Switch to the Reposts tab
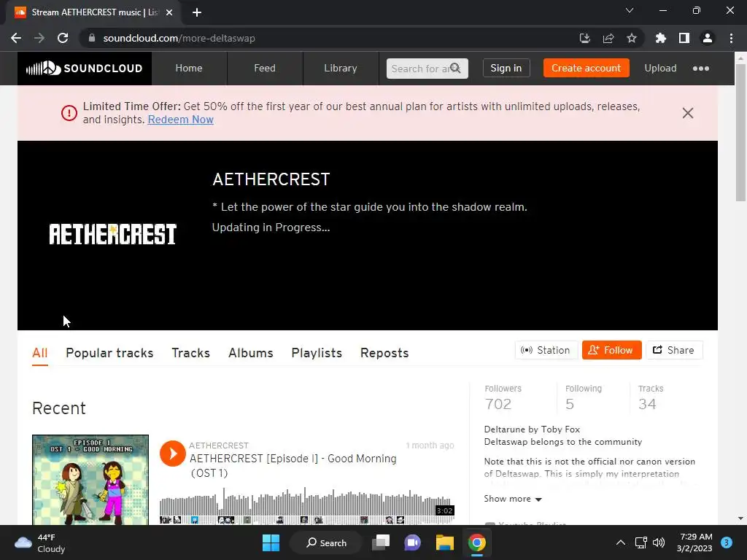The width and height of the screenshot is (747, 560). tap(384, 353)
